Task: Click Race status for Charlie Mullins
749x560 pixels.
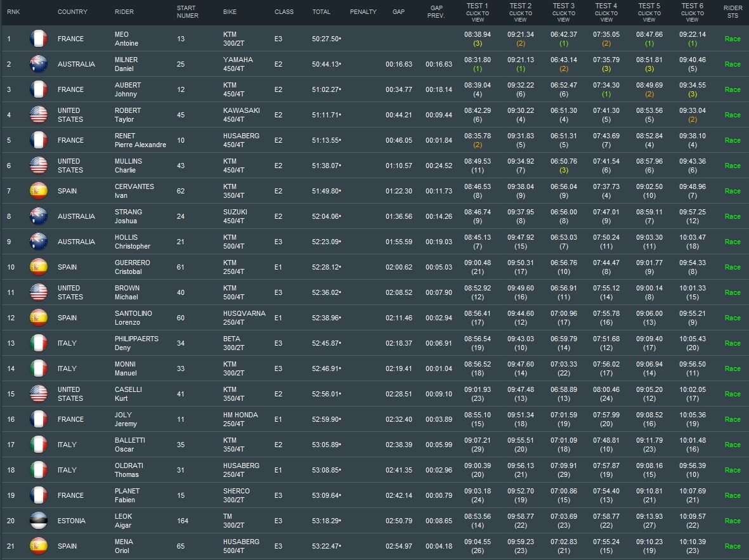Action: pos(733,166)
